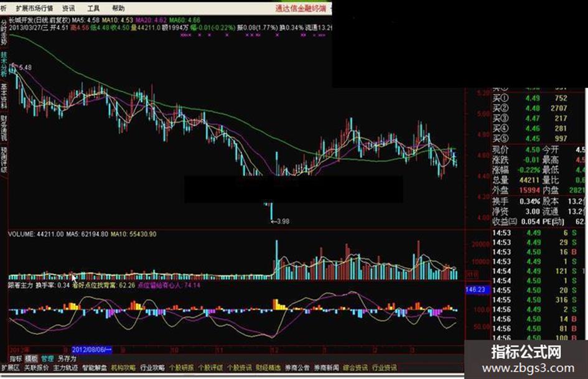The width and height of the screenshot is (588, 379).
Task: Click the 买① bid row at 4.49
Action: [x=530, y=98]
